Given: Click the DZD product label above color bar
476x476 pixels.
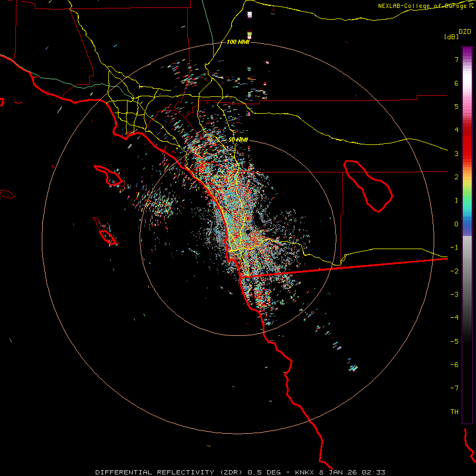Looking at the screenshot, I should point(465,32).
